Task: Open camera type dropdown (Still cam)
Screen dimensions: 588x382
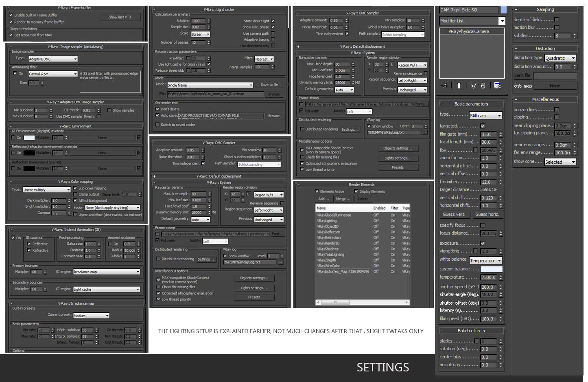Action: (486, 116)
